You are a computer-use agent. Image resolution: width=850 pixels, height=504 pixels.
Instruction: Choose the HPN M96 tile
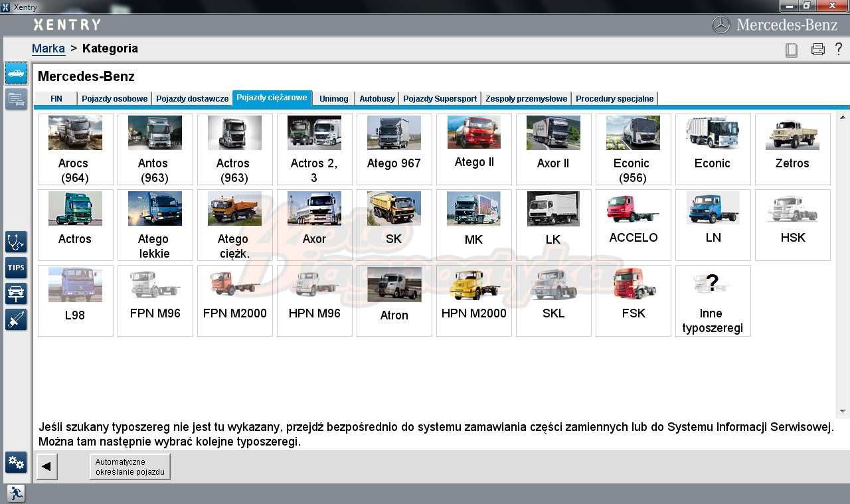click(315, 301)
